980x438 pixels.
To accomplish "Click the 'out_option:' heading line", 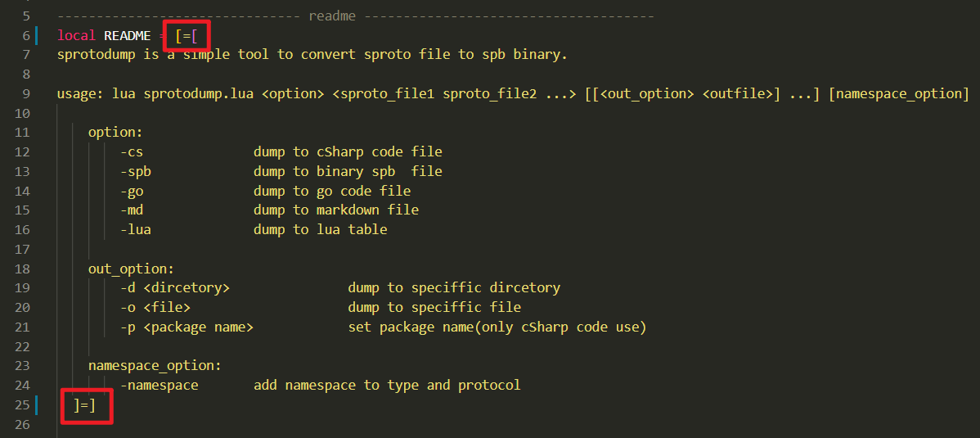I will [x=132, y=269].
